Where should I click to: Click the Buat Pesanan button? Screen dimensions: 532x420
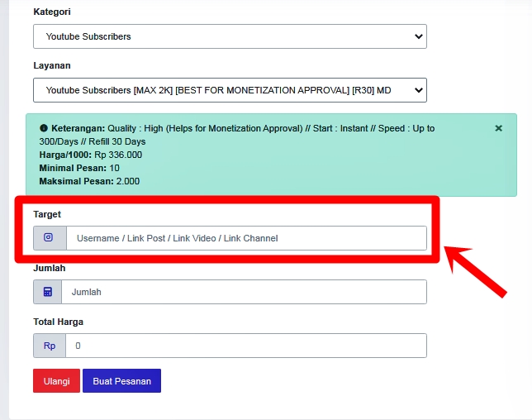pos(121,381)
